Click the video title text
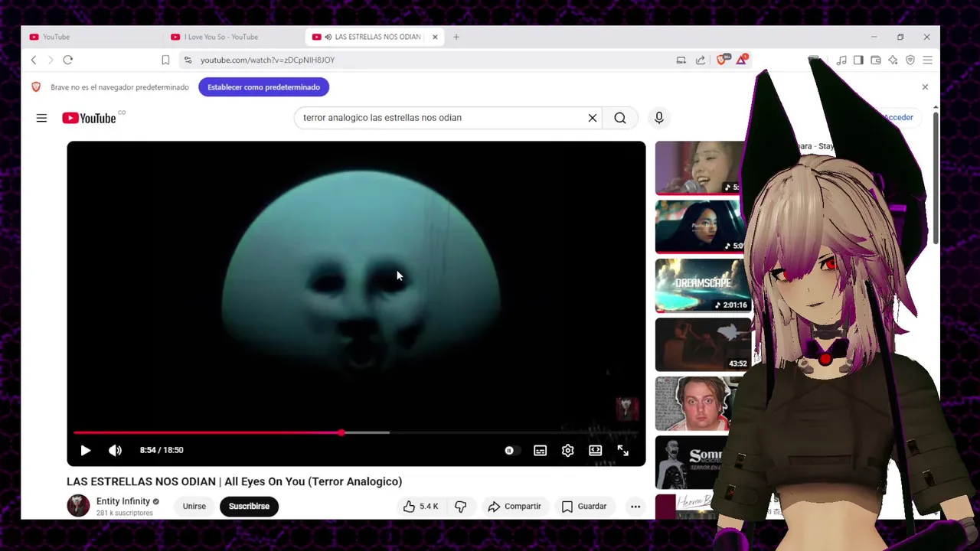980x551 pixels. tap(234, 481)
